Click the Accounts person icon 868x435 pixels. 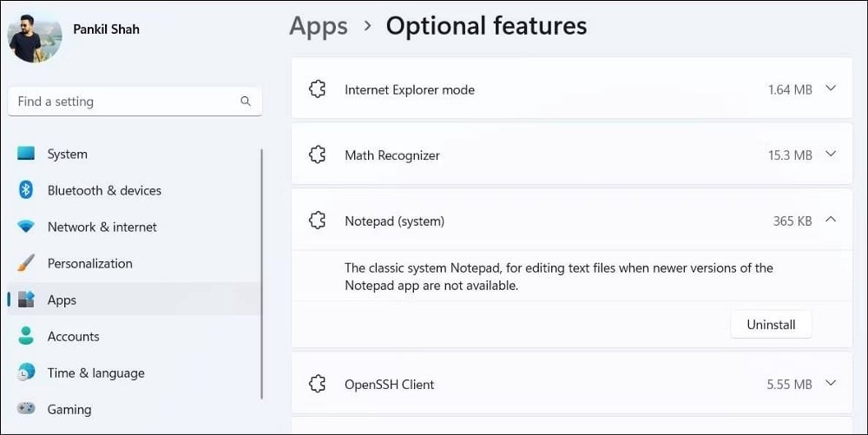click(x=26, y=336)
